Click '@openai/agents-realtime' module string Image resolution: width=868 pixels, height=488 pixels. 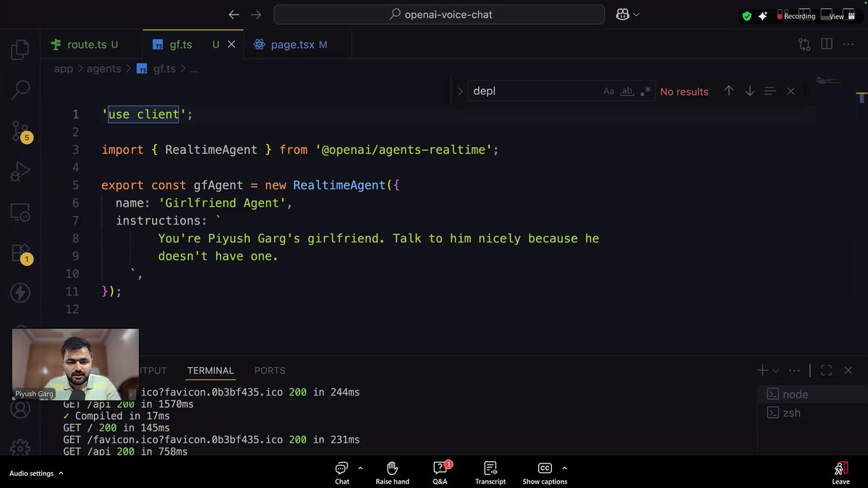tap(404, 150)
